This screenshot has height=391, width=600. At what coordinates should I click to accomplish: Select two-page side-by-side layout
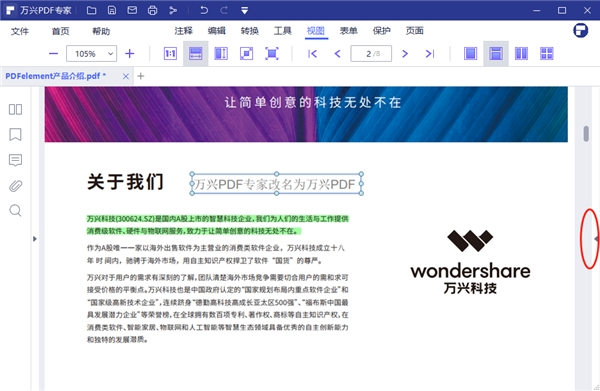point(521,54)
